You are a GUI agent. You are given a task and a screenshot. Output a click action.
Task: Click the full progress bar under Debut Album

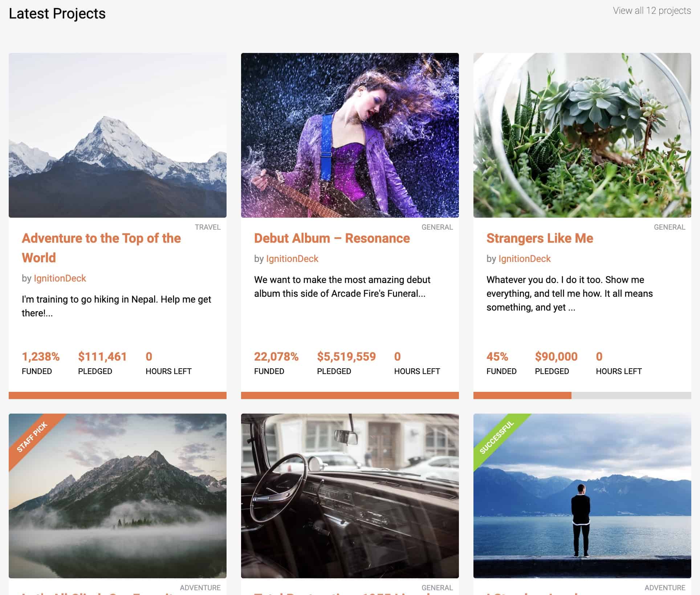pyautogui.click(x=350, y=395)
